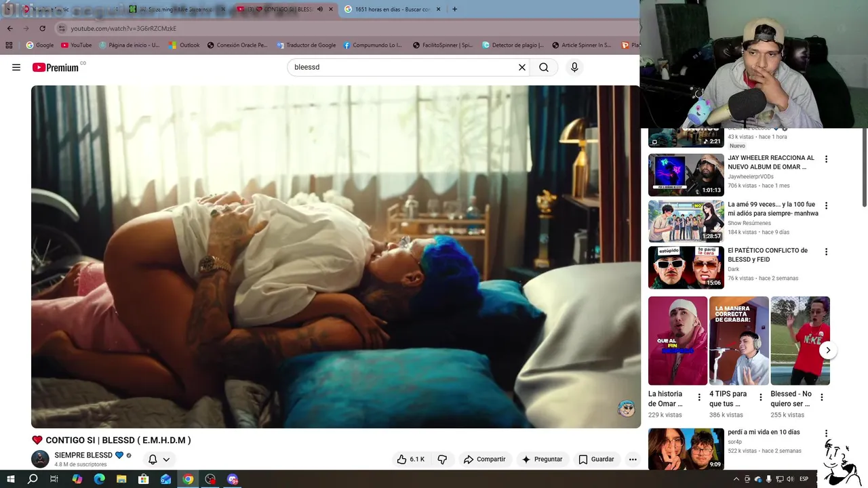Screen dimensions: 868x488
Task: Open options for perdí a mi vida video
Action: coord(826,433)
